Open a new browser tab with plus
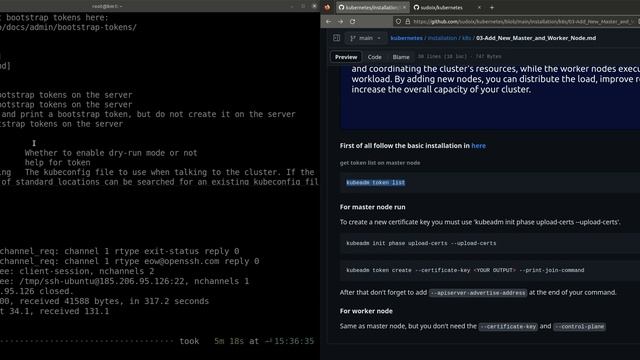This screenshot has height=360, width=640. [x=492, y=7]
